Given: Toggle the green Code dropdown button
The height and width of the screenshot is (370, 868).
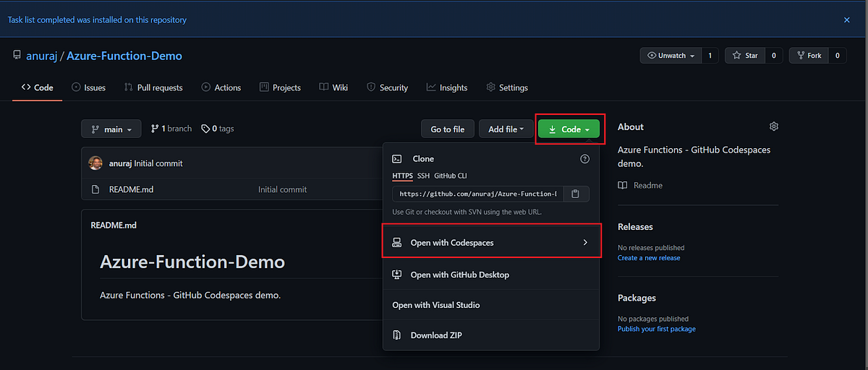Looking at the screenshot, I should click(570, 129).
